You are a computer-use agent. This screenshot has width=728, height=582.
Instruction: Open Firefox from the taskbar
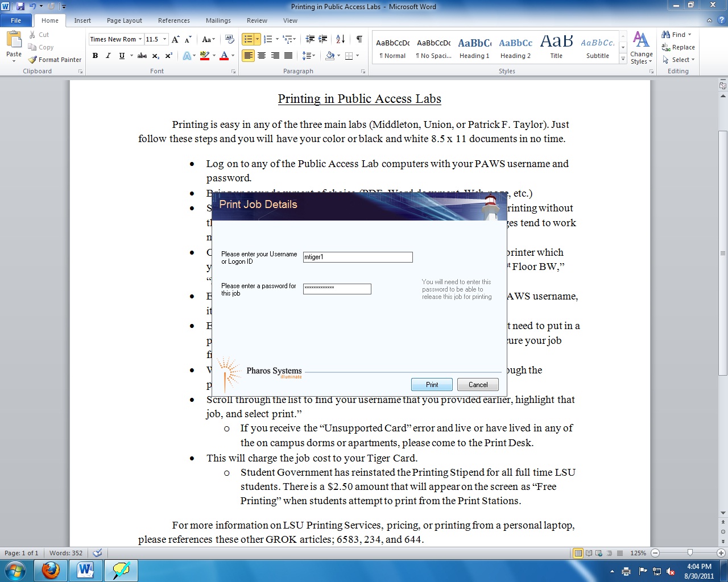coord(51,570)
